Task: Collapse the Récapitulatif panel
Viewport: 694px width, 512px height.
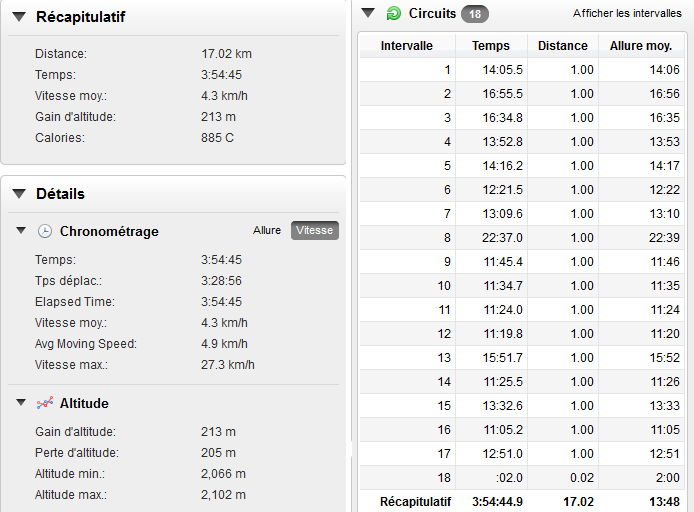Action: click(x=19, y=17)
